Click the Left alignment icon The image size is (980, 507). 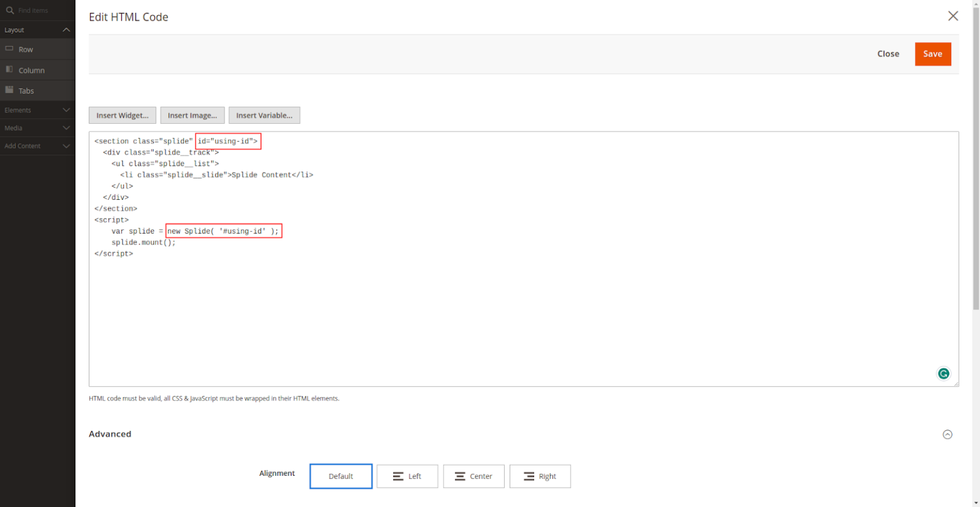(397, 476)
